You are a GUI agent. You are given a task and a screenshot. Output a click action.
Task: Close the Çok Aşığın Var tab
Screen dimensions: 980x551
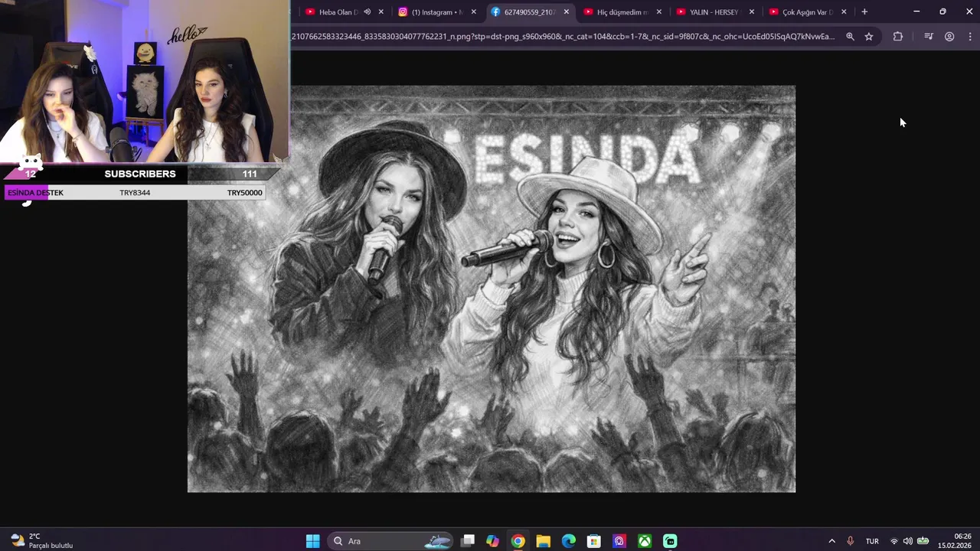click(844, 12)
